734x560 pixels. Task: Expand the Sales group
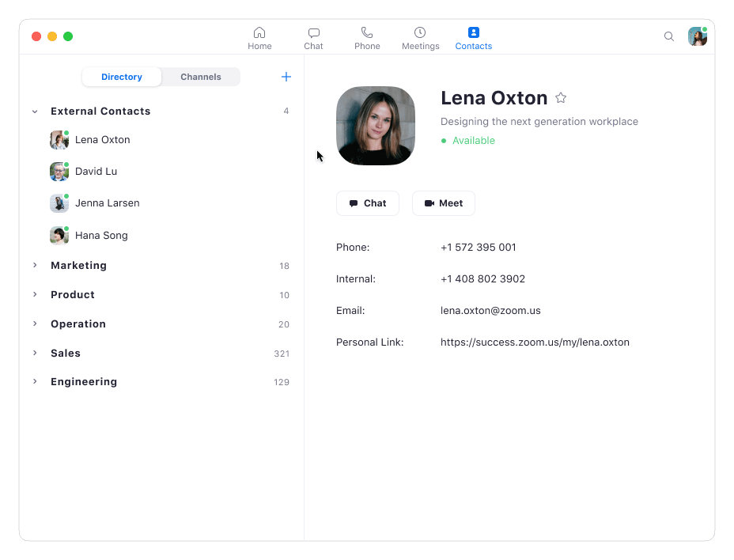pos(35,353)
